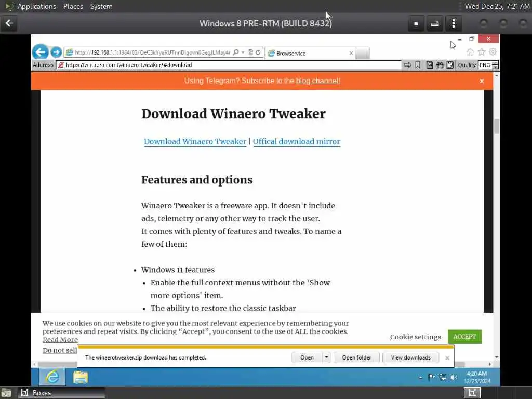Open the IE address bar dropdown arrow
This screenshot has height=399, width=532.
(243, 52)
